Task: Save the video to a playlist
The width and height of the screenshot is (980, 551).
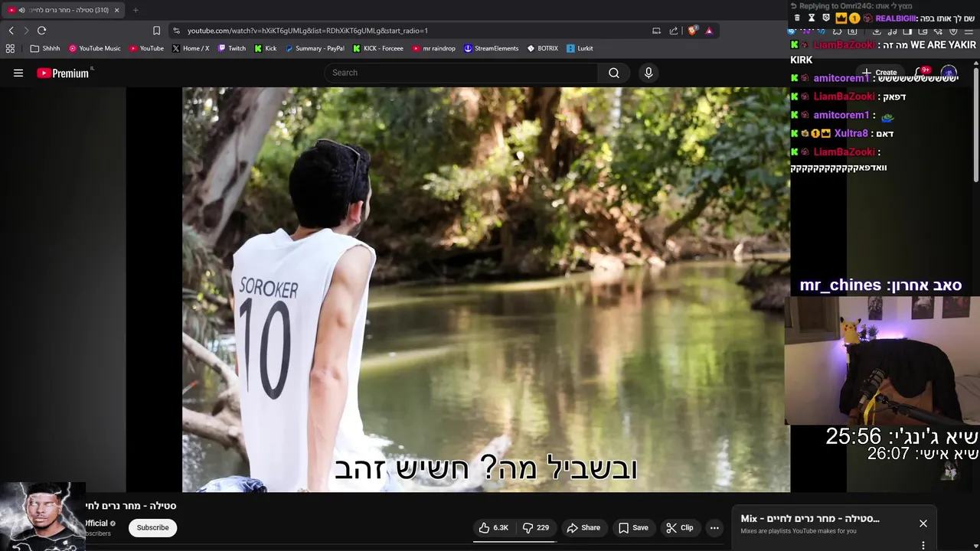Action: point(633,527)
